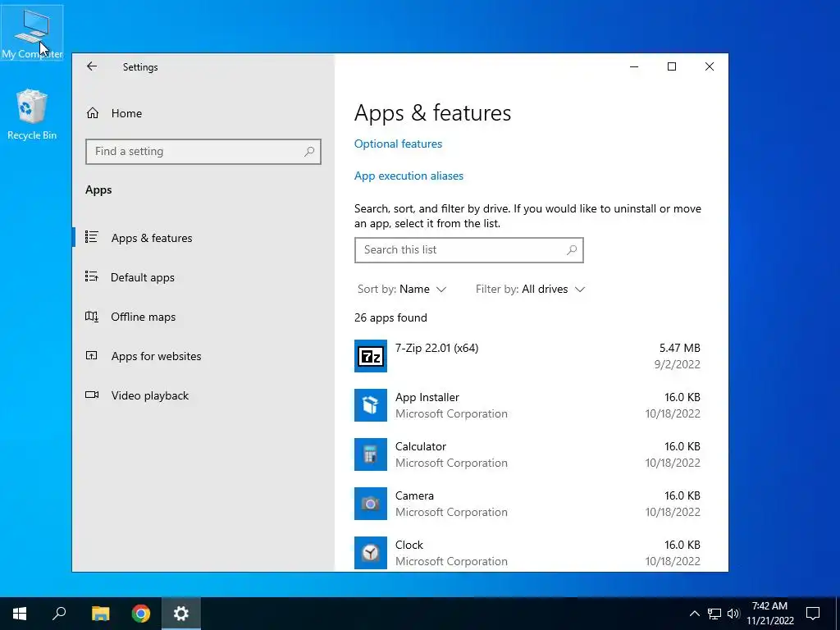The height and width of the screenshot is (630, 840).
Task: Select My Computer desktop icon
Action: 32,33
